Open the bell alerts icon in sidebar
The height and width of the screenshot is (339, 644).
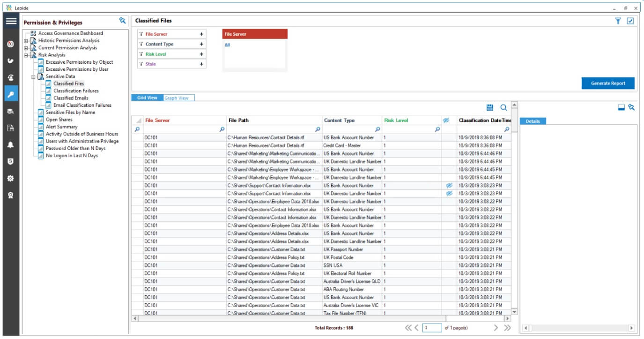click(x=11, y=145)
